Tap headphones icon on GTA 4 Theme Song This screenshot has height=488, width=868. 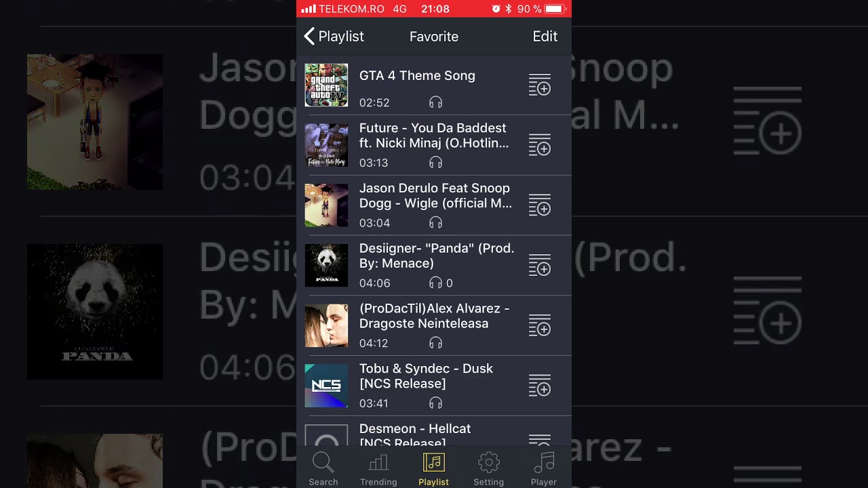coord(436,102)
